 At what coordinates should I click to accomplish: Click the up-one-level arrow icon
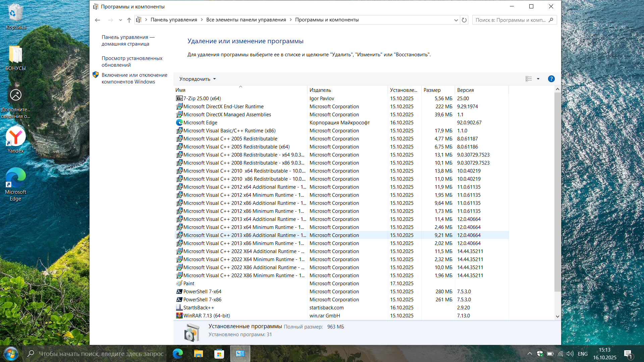click(x=129, y=20)
